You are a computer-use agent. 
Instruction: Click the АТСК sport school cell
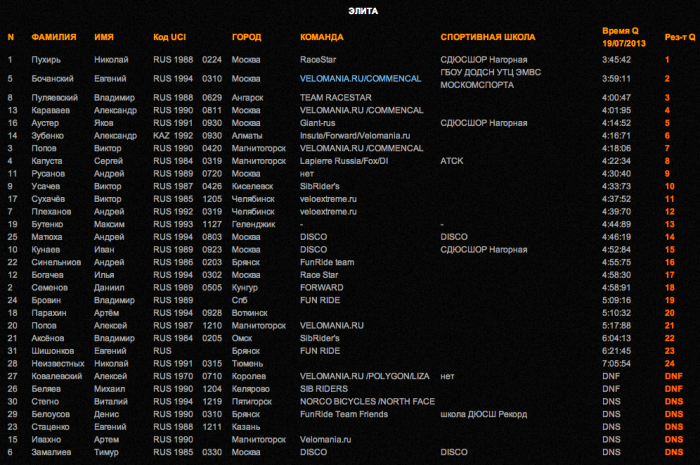point(452,161)
